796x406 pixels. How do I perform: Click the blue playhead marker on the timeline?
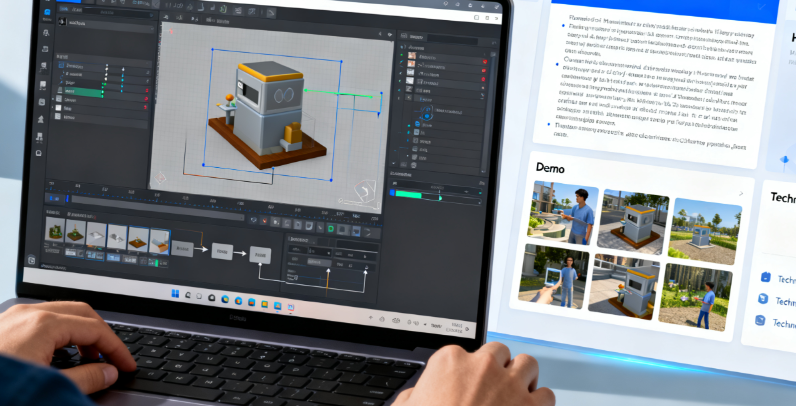pos(68,199)
